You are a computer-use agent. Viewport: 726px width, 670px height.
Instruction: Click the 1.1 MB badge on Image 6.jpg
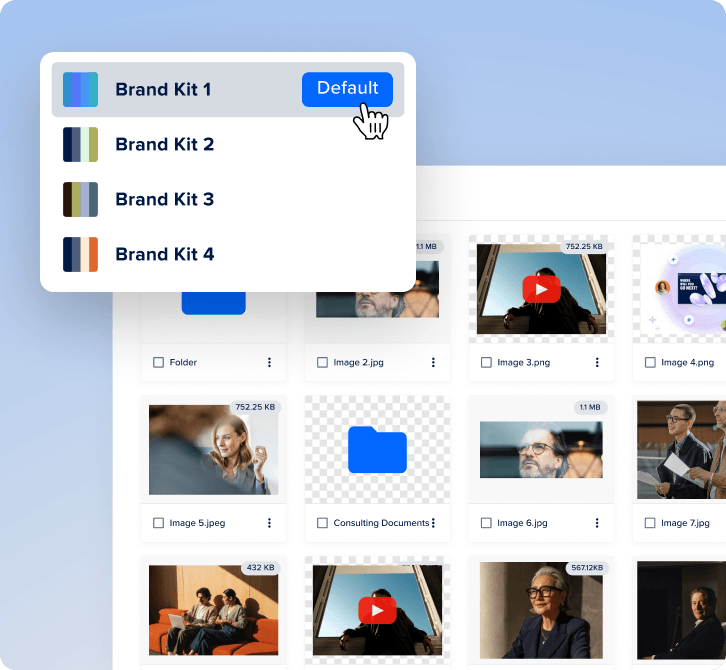click(x=590, y=407)
